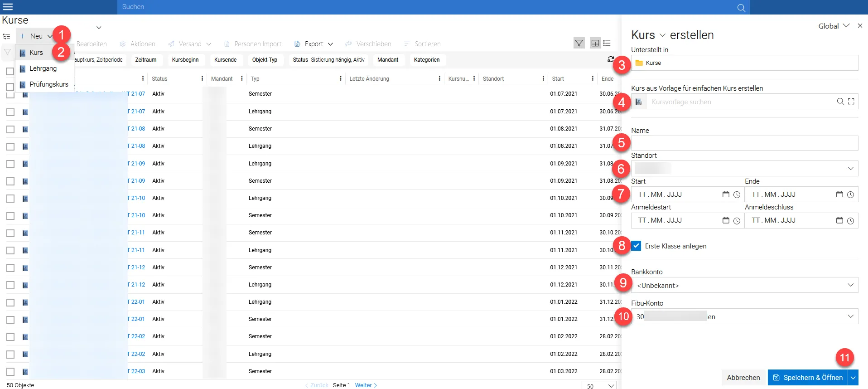Open Letzte Änderung column options menu
Screen dimensions: 868x389
[x=439, y=78]
